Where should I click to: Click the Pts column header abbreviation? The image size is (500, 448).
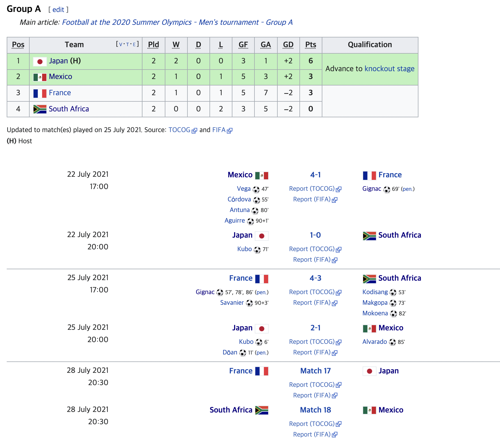point(311,45)
